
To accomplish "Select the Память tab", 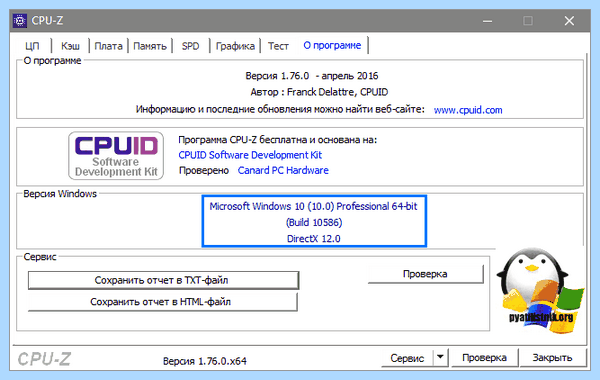I will point(150,46).
